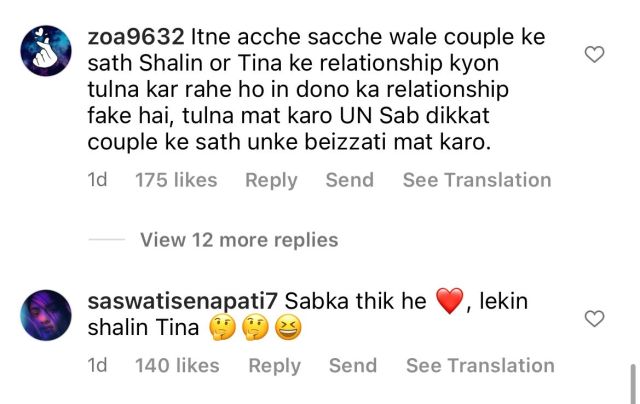Open the saswatisenapati7 username link
This screenshot has width=640, height=404.
(x=182, y=302)
